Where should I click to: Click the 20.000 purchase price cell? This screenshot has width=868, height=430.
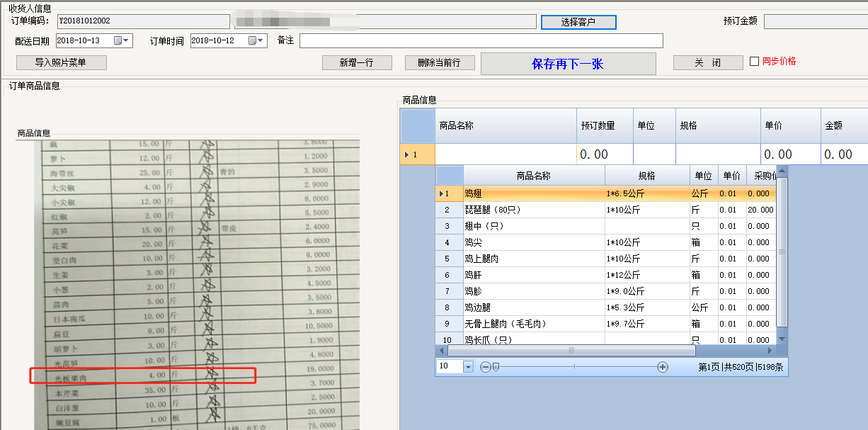tap(761, 210)
